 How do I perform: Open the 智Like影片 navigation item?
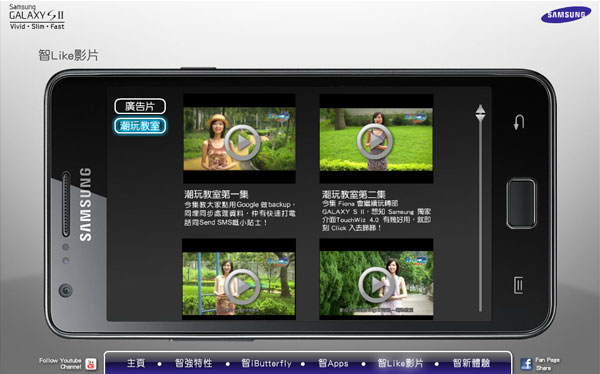coord(400,363)
